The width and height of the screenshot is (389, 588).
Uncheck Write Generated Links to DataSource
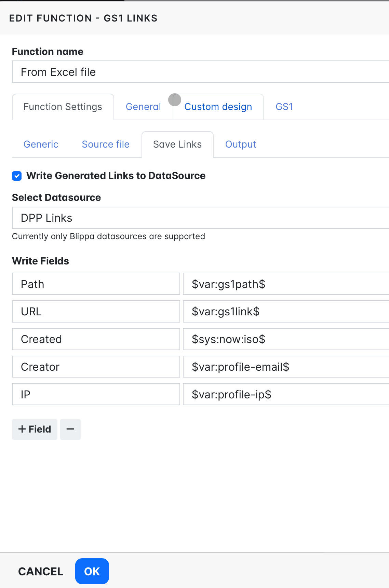[17, 176]
